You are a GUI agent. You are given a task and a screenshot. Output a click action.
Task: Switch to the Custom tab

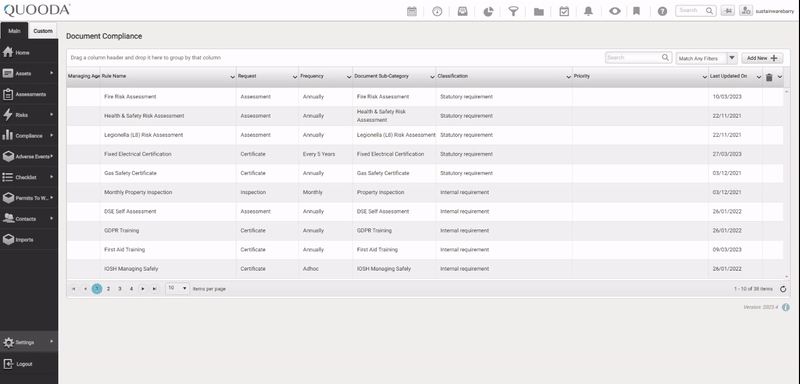[x=43, y=31]
